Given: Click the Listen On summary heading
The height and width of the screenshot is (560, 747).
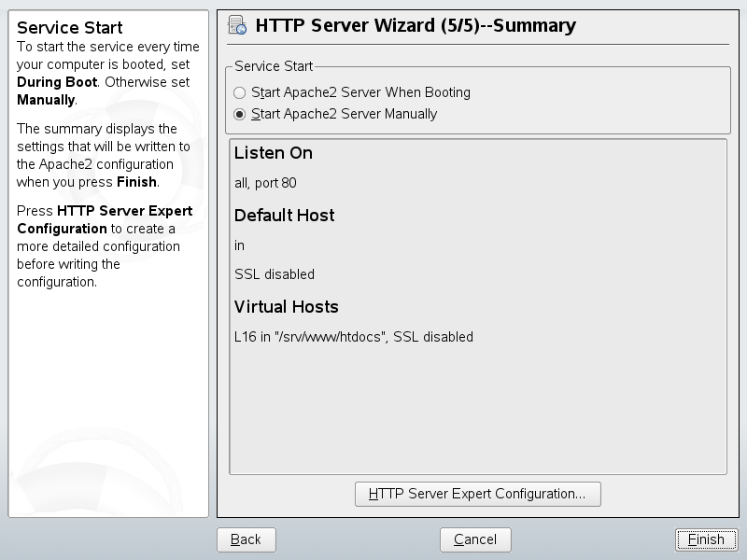Looking at the screenshot, I should point(274,153).
